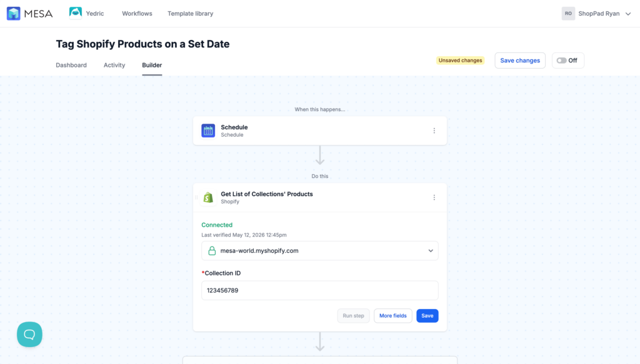Open the mesa-world.myshopify.com store dropdown
This screenshot has width=640, height=364.
click(x=320, y=251)
